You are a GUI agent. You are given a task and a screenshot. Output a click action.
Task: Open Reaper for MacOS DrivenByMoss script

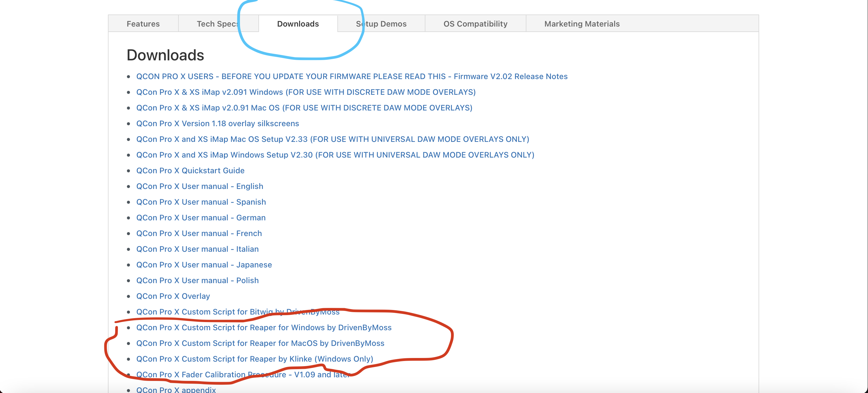click(x=260, y=343)
